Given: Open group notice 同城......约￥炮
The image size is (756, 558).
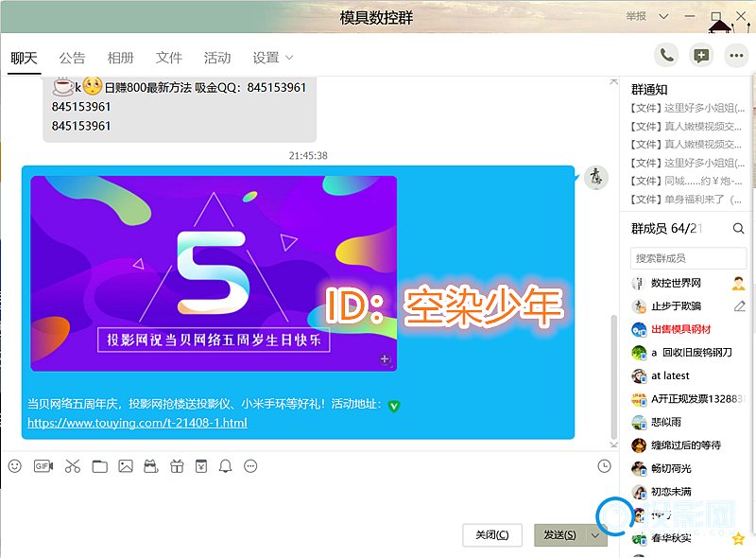Looking at the screenshot, I should tap(687, 181).
